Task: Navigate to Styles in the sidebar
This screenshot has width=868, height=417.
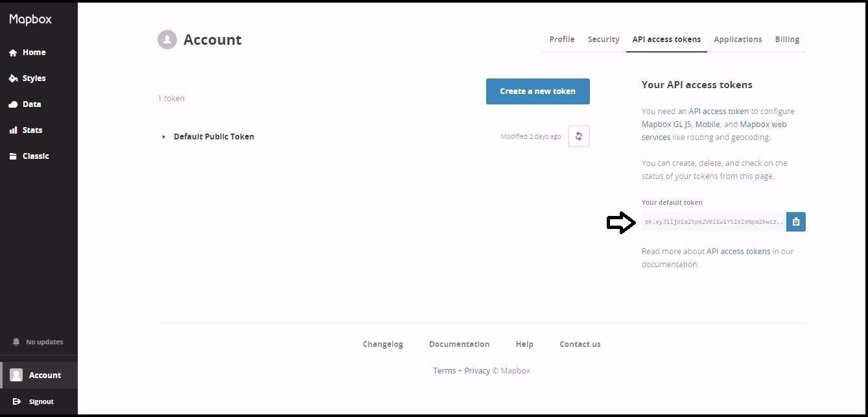Action: [x=34, y=78]
